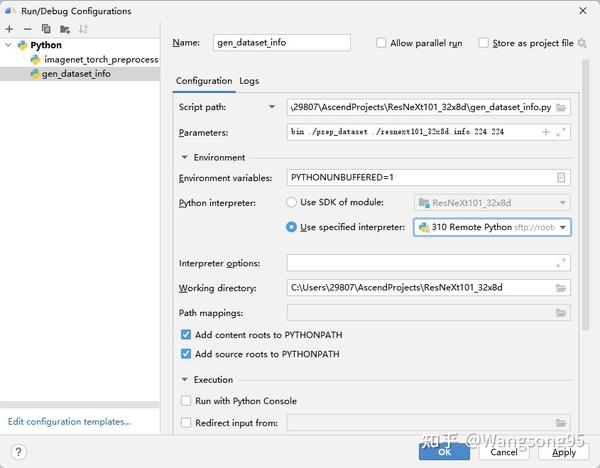600x468 pixels.
Task: Insert macro in Parameters field
Action: click(546, 132)
